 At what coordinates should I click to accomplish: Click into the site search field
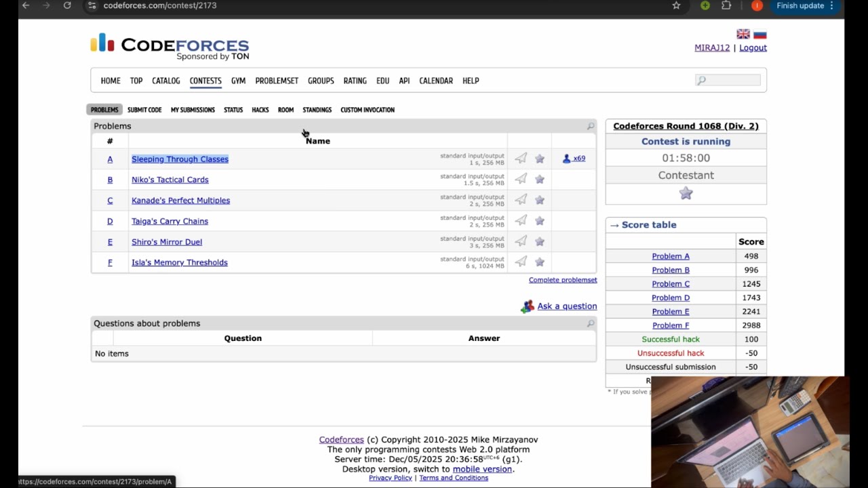tap(728, 80)
